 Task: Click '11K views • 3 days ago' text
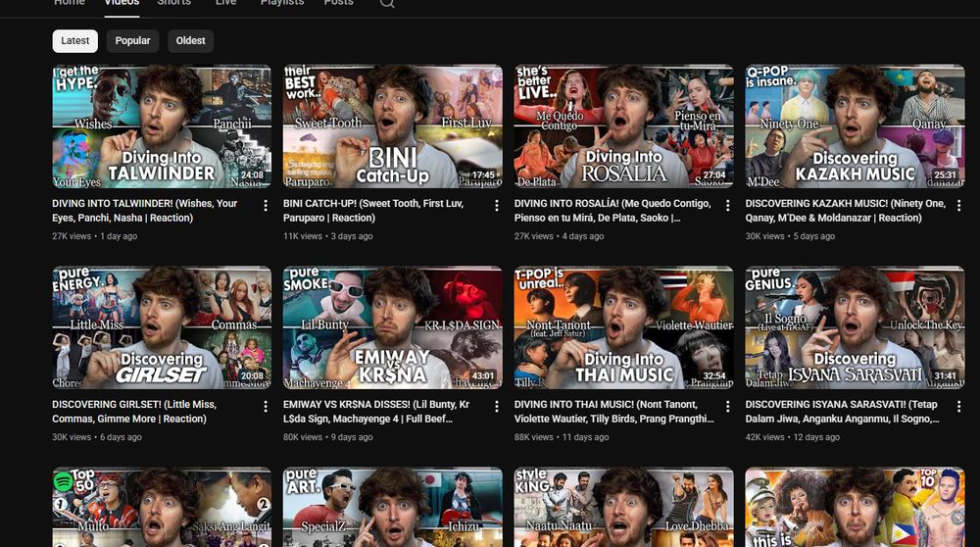click(x=327, y=236)
